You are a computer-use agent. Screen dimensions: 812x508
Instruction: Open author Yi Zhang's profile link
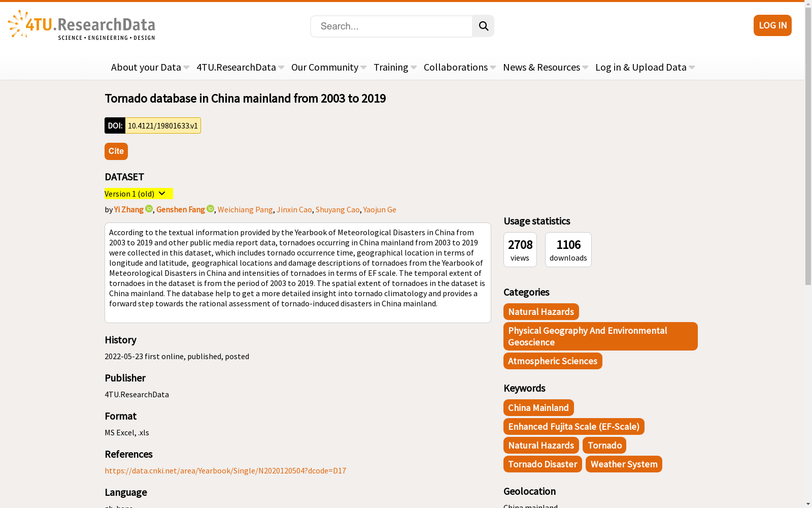tap(129, 209)
